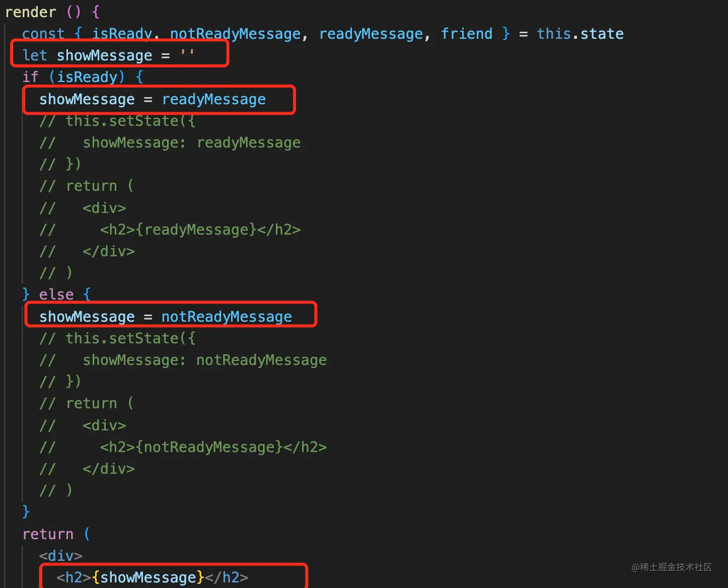The image size is (728, 588).
Task: Click 'this.state' at the end of the const line
Action: [580, 34]
